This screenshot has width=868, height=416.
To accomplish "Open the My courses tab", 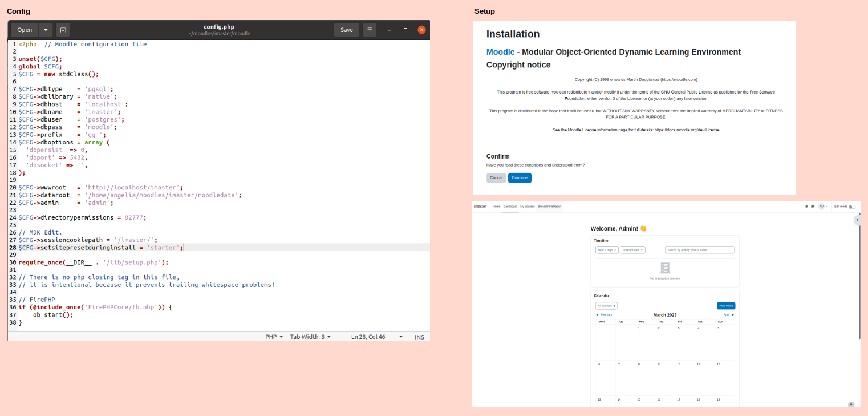I will 528,206.
